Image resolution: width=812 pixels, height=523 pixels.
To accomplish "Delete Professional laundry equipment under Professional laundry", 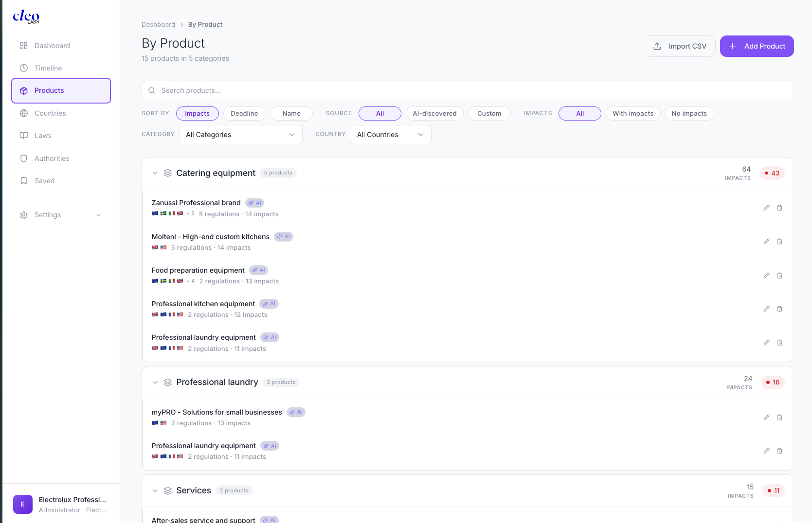I will 779,451.
